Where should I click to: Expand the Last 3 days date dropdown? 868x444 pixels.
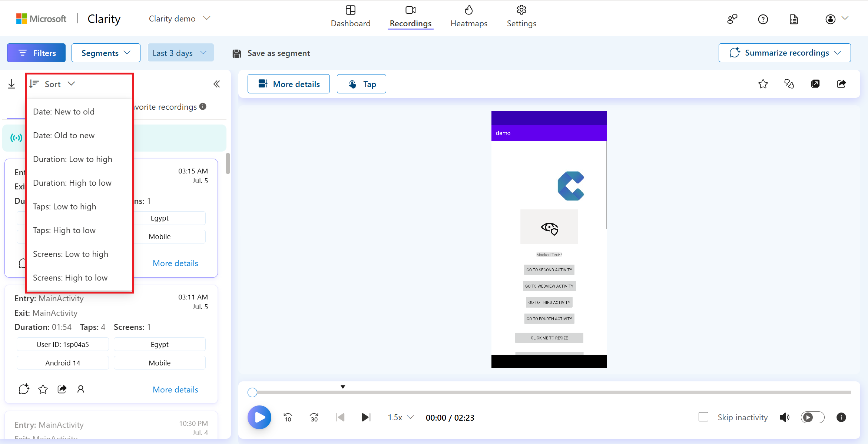coord(179,53)
